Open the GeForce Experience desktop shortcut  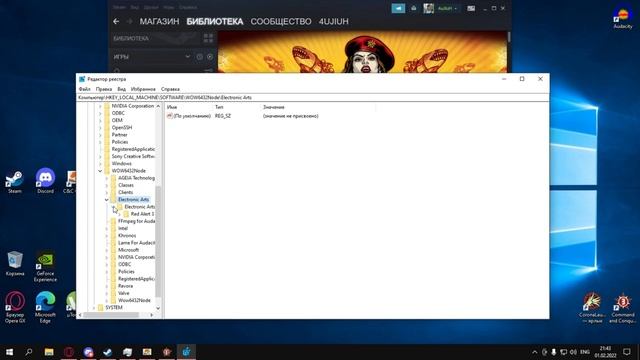click(x=45, y=267)
